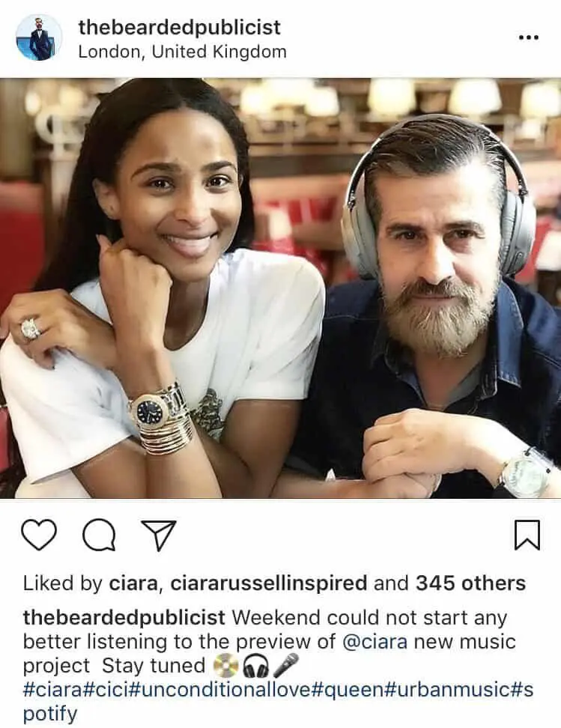The width and height of the screenshot is (561, 728).
Task: Open three-dot post options menu
Action: coord(529,37)
